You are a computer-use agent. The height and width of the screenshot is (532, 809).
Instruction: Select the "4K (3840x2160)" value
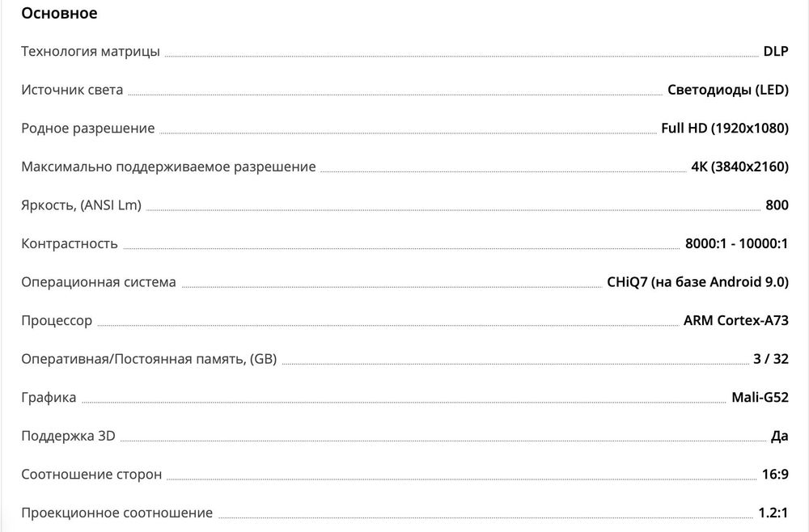point(739,167)
